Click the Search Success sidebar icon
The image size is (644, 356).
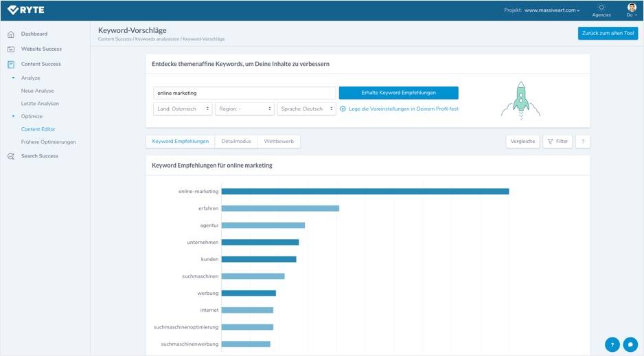click(x=11, y=157)
